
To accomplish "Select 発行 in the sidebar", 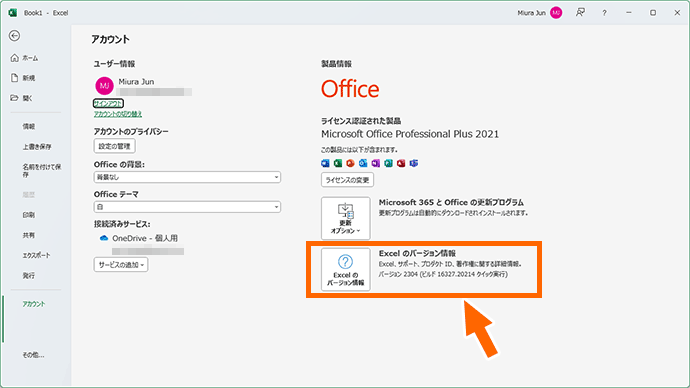I will click(x=29, y=275).
